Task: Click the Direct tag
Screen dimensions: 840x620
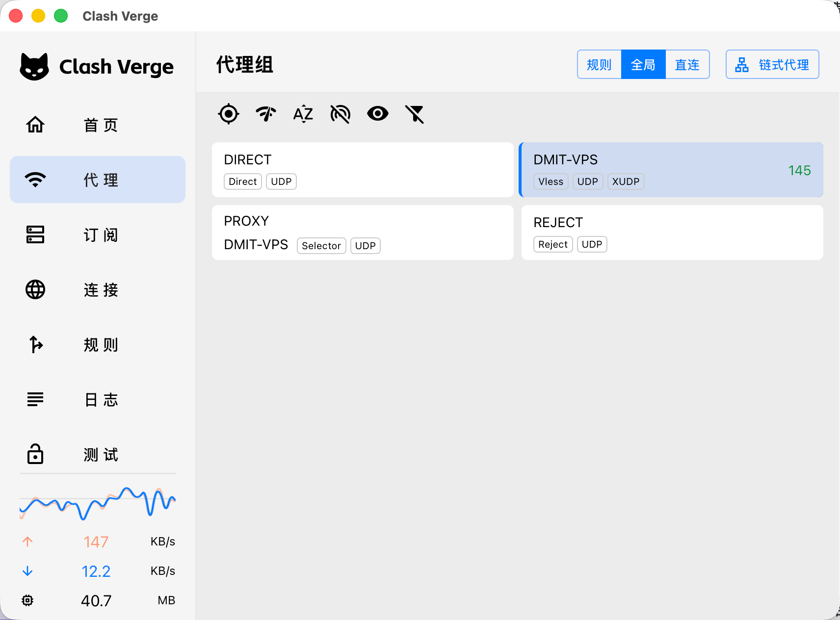Action: 243,181
